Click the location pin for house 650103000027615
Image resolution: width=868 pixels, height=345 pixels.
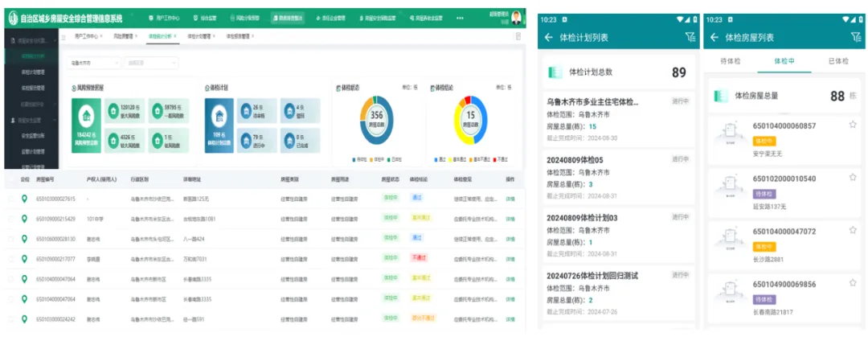tap(24, 199)
